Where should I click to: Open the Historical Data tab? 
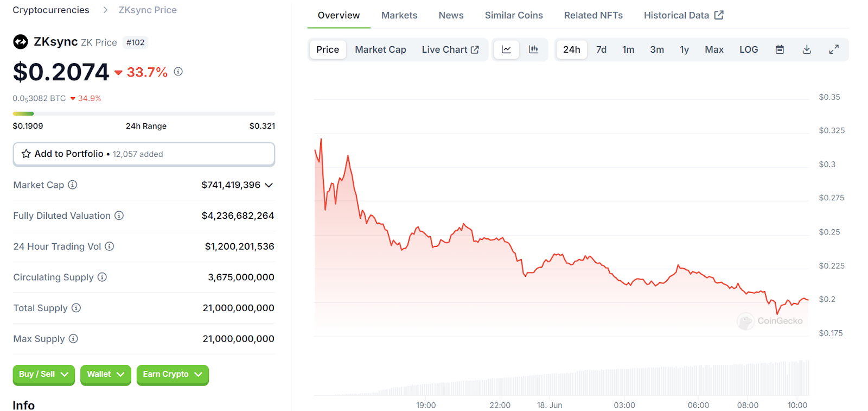684,15
